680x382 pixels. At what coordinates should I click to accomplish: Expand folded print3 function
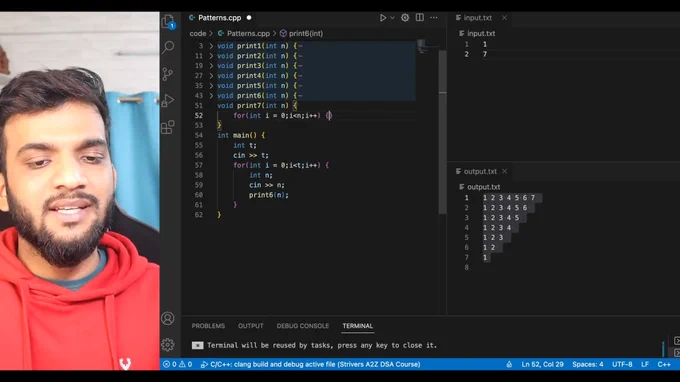point(211,66)
